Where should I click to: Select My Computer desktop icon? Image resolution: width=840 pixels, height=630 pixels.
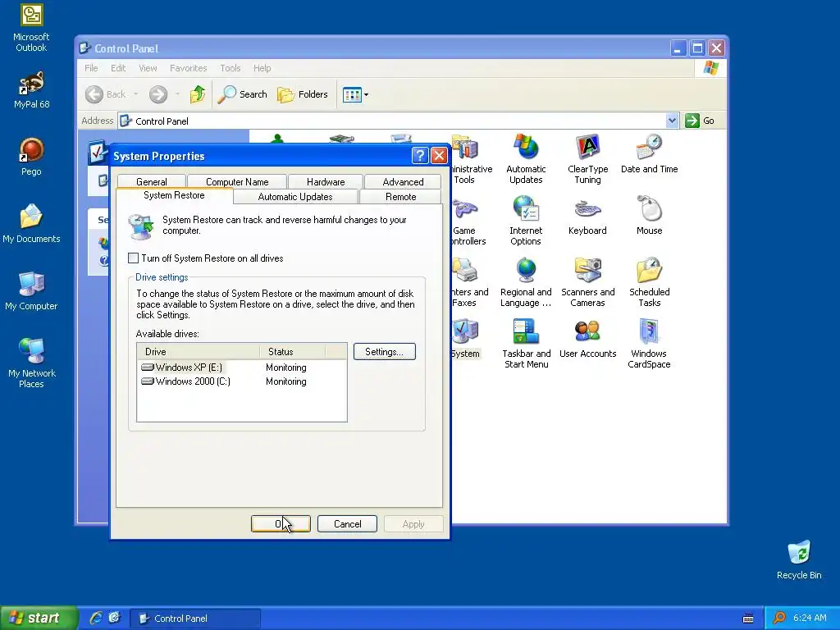(x=31, y=291)
